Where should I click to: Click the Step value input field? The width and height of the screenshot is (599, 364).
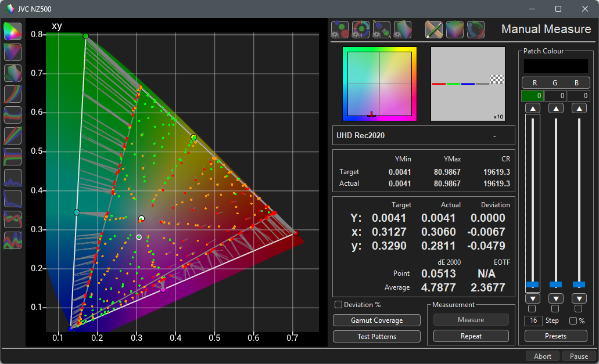533,320
